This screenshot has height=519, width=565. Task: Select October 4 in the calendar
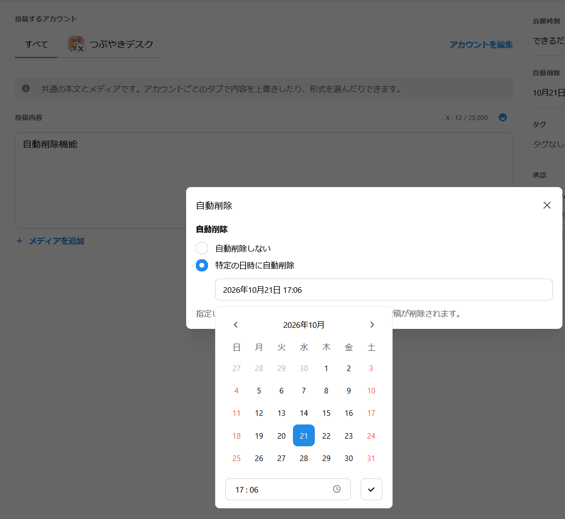236,390
